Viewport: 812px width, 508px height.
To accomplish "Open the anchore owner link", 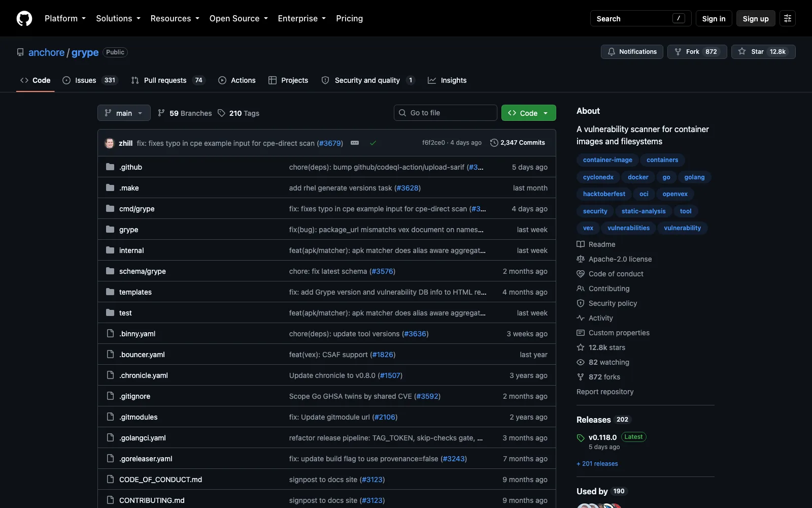I will point(46,52).
